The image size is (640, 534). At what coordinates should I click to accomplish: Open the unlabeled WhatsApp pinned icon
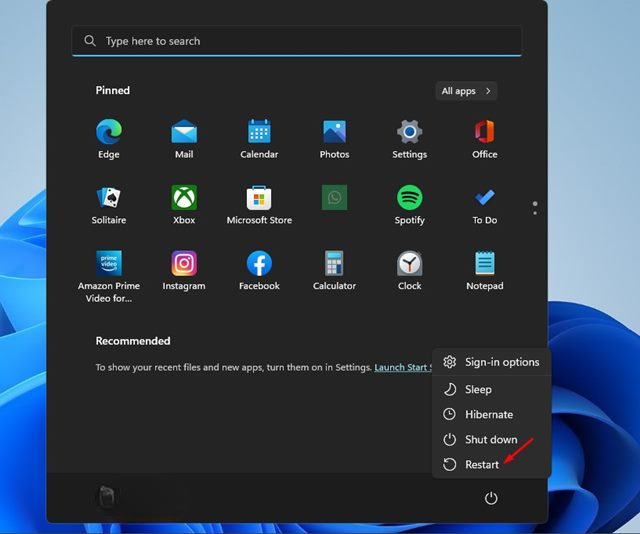(334, 197)
